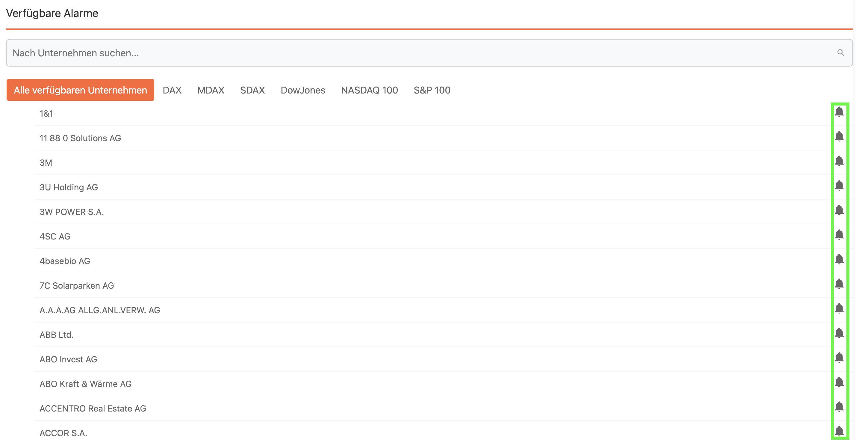Open the MDAX tab

tap(211, 90)
